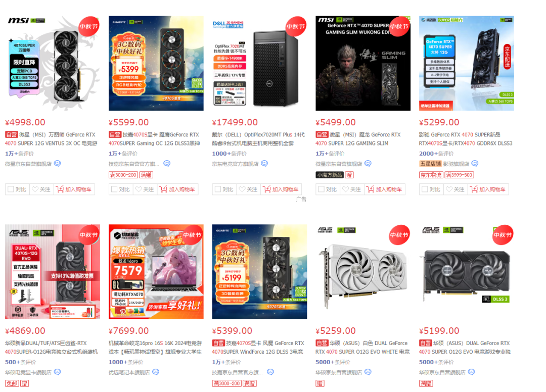Image resolution: width=546 pixels, height=392 pixels.
Task: Add the ¥5599 Gigabyte card to cart
Action: click(177, 189)
